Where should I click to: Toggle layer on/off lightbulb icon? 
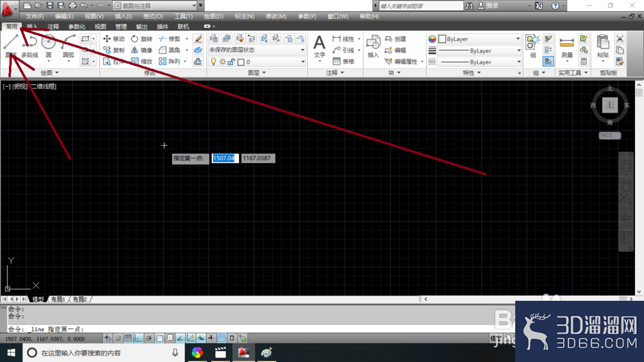213,62
